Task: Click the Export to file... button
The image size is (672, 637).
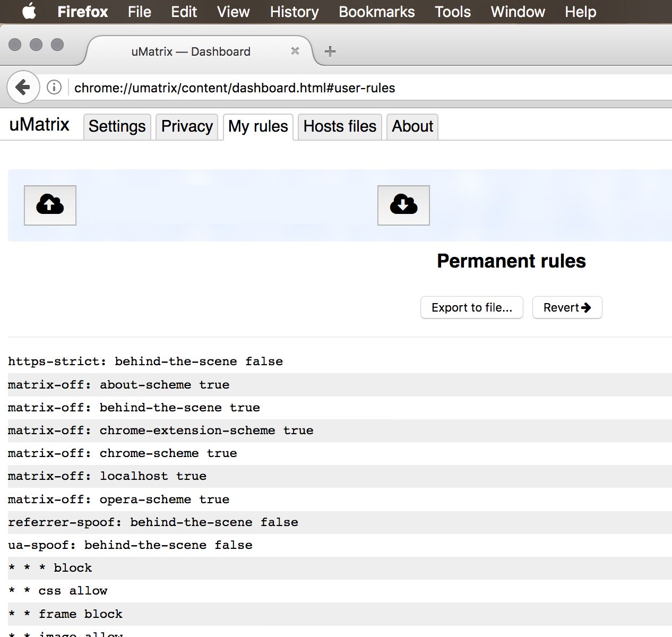Action: click(471, 307)
